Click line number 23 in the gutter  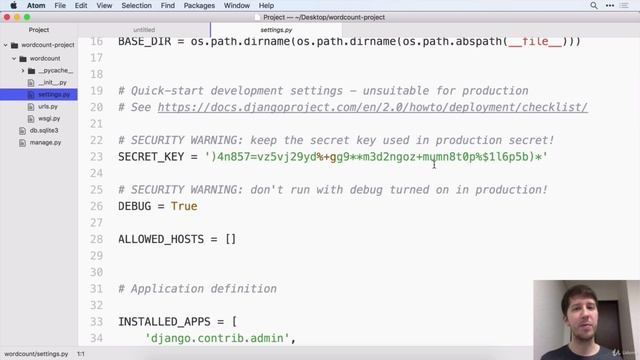96,157
